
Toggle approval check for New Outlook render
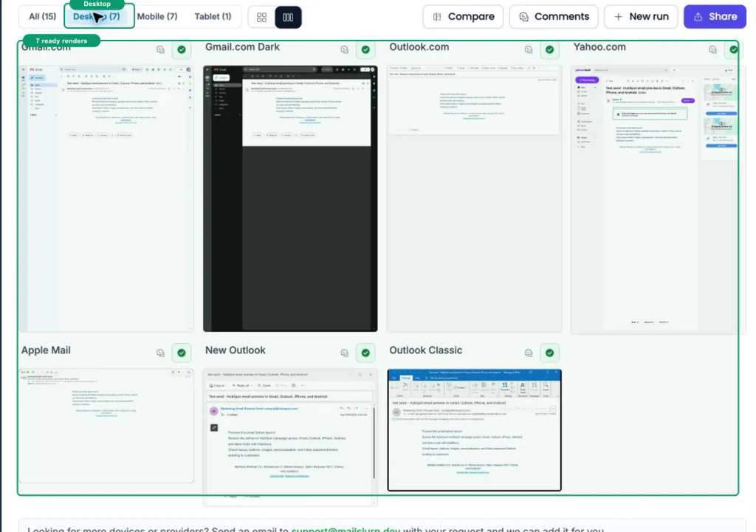(x=365, y=353)
